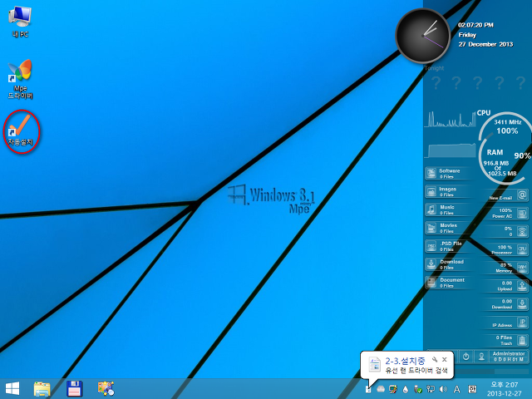
Task: Open the 내 PC desktop icon
Action: 20,21
